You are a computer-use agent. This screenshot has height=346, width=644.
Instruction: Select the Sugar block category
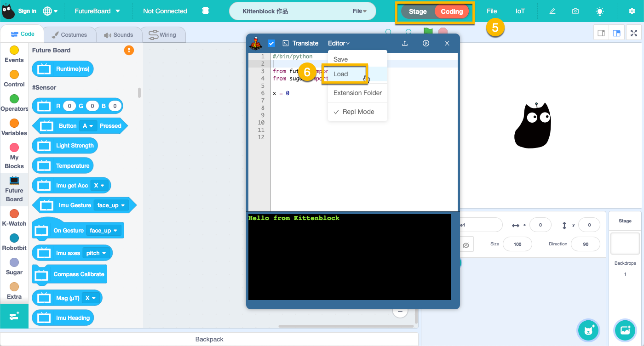tap(14, 267)
